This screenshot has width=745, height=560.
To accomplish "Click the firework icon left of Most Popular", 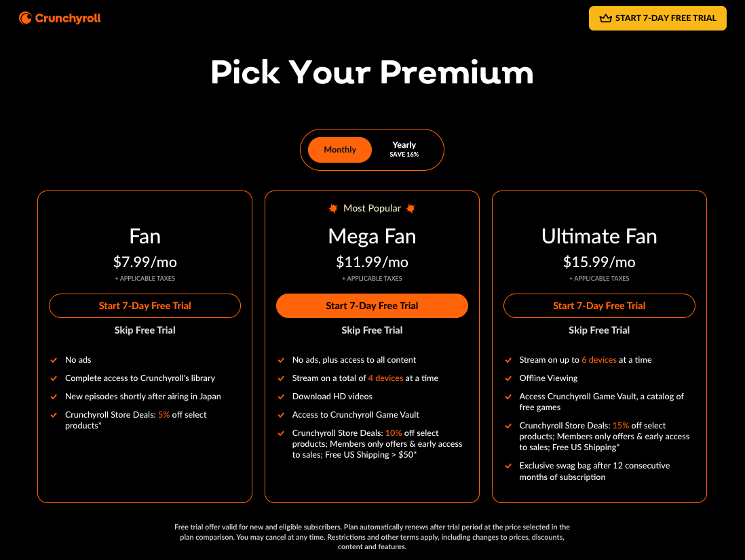I will point(333,208).
